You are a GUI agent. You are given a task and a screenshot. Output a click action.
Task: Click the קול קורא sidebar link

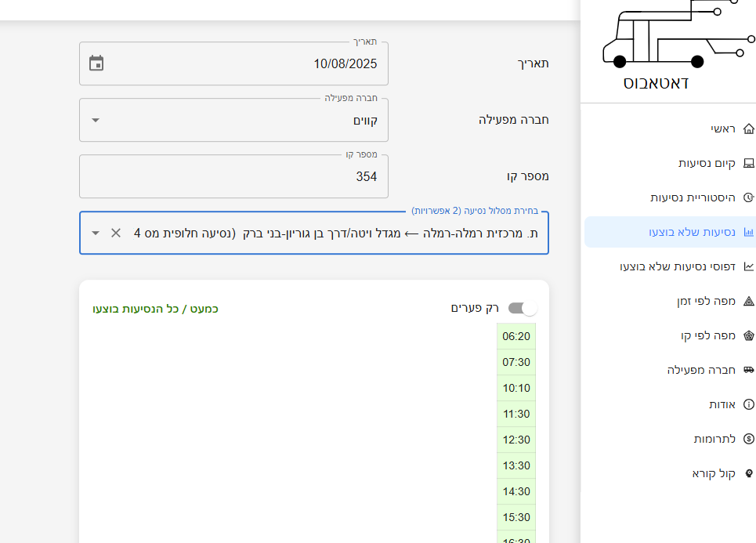(x=714, y=473)
